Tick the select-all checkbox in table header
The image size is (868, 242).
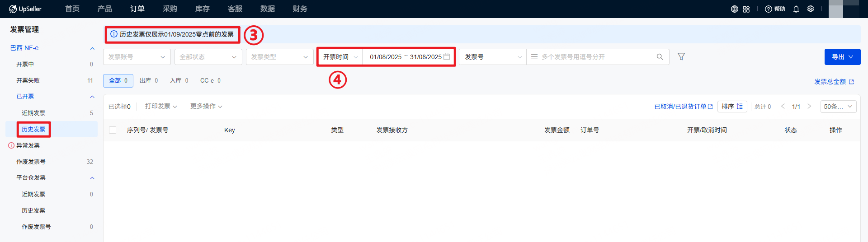point(113,130)
